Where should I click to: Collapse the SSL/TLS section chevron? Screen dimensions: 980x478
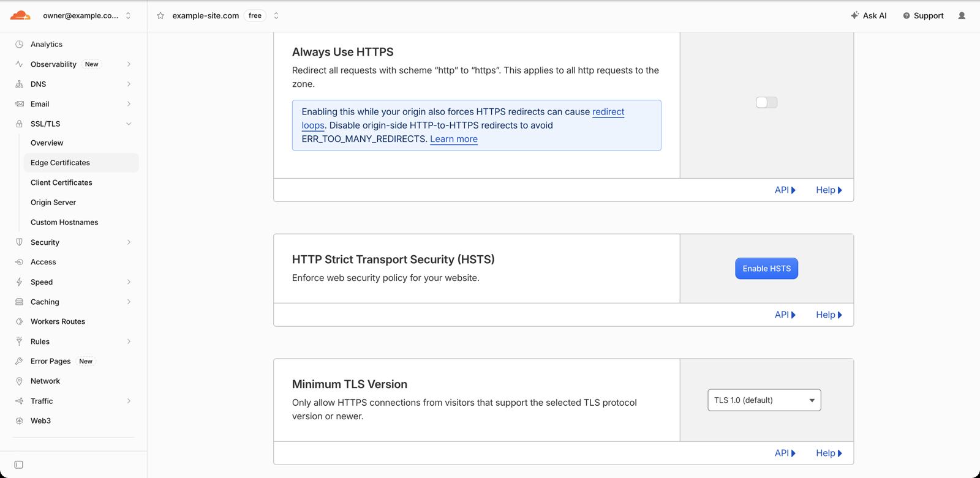(129, 124)
